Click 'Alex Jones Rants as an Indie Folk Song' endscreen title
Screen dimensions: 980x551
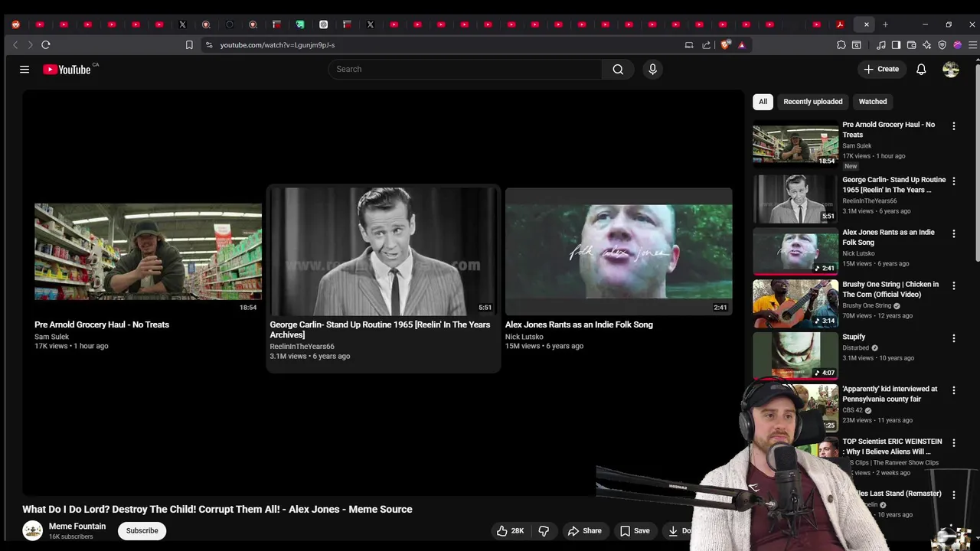[579, 325]
